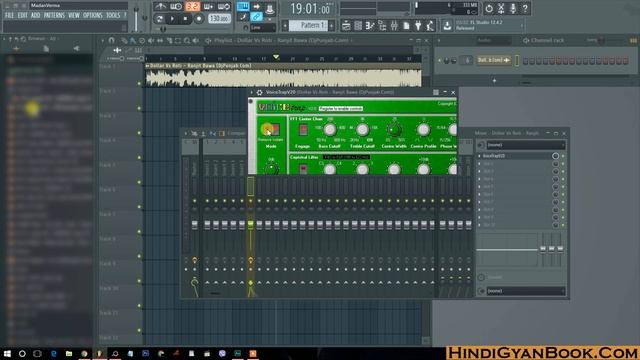
Task: Open the ADD menu
Action: click(36, 16)
